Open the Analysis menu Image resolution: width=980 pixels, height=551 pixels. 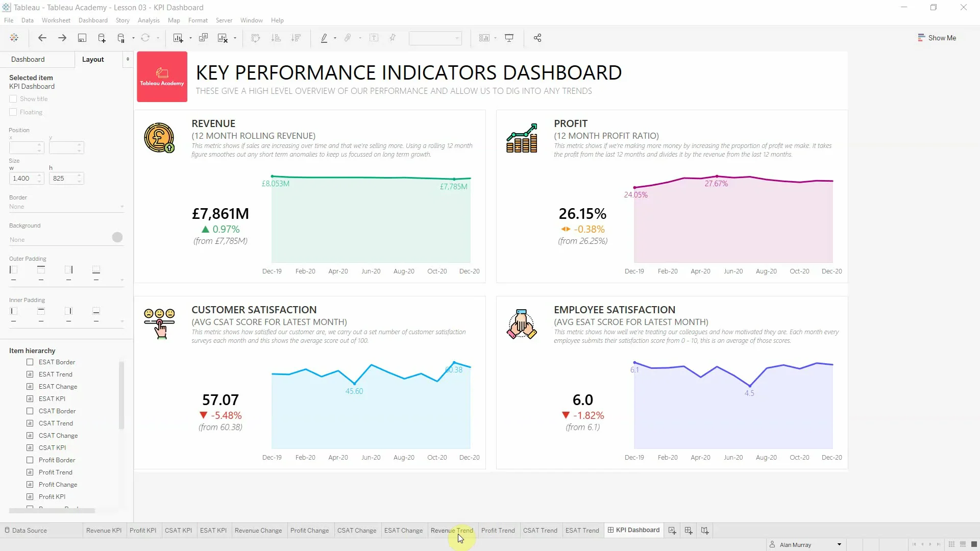click(149, 20)
